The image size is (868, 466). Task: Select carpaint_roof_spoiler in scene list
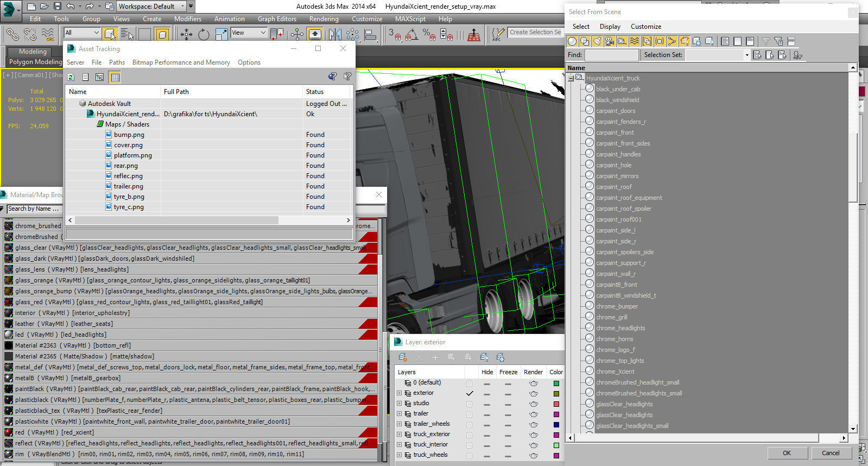[624, 209]
